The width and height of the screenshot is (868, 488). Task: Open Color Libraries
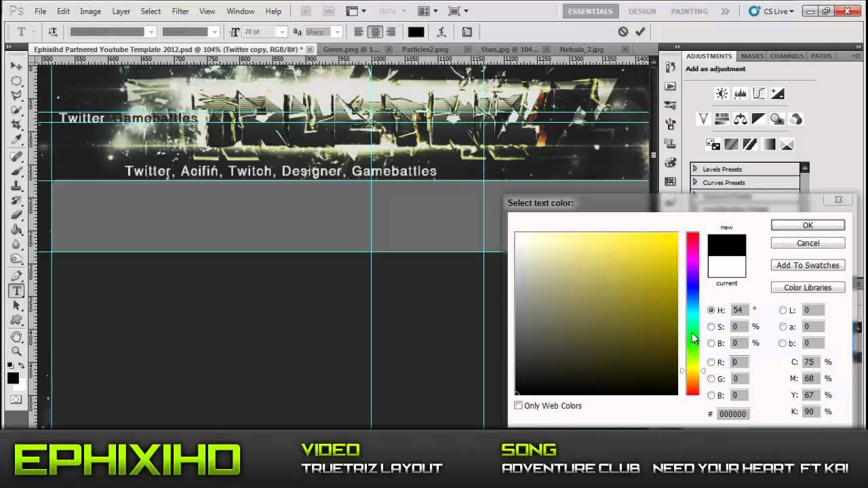point(808,288)
